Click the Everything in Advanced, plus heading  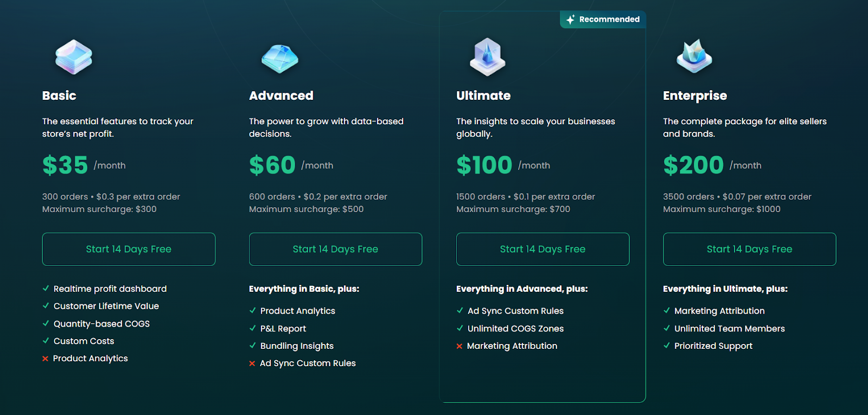(522, 289)
